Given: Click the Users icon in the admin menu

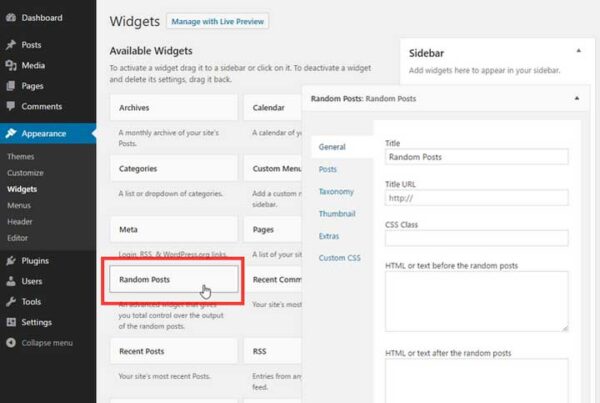Looking at the screenshot, I should tap(10, 281).
